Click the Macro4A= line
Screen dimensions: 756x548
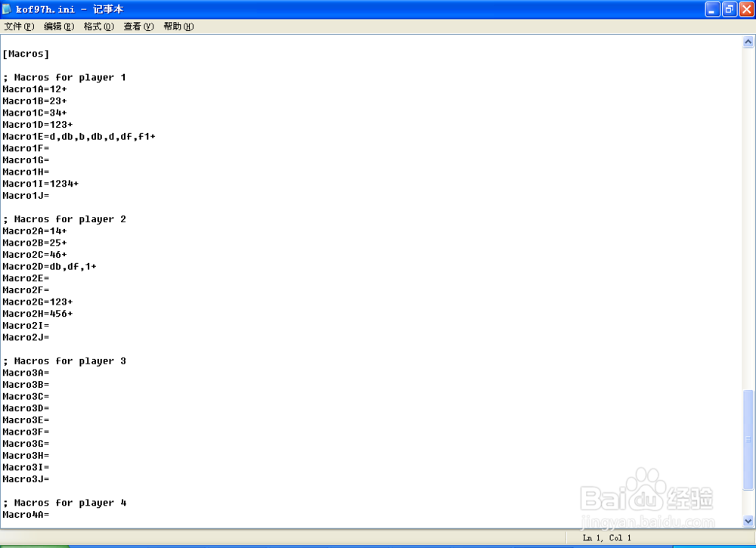pos(26,514)
